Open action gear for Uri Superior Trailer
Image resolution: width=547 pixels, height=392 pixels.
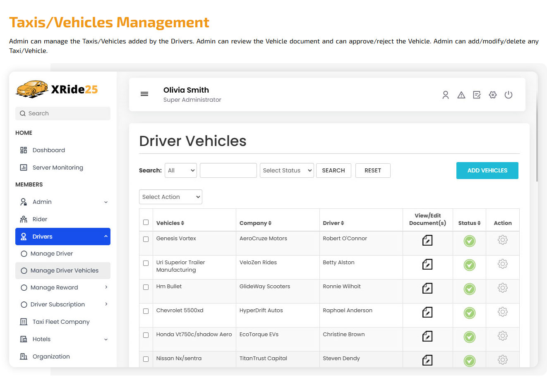click(503, 264)
